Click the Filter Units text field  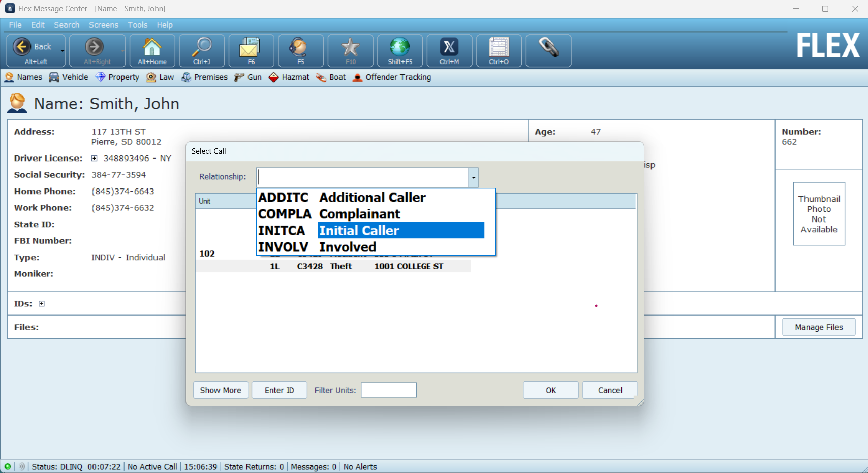tap(388, 390)
